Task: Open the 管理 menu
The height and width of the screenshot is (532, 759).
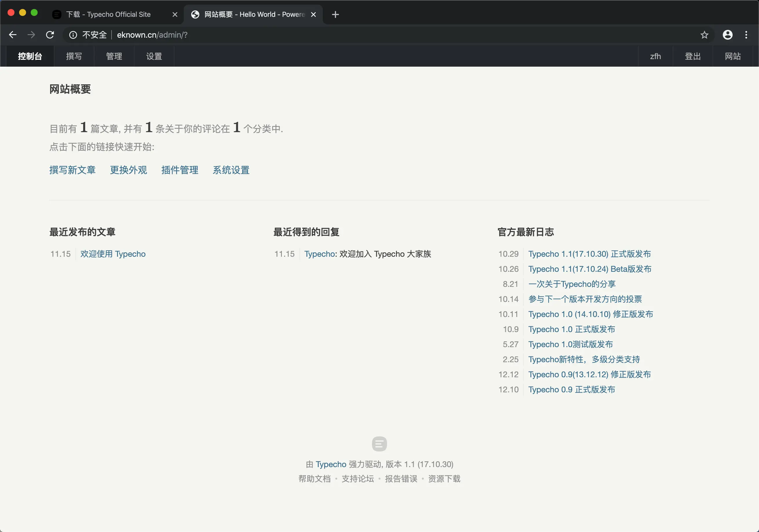Action: click(114, 56)
